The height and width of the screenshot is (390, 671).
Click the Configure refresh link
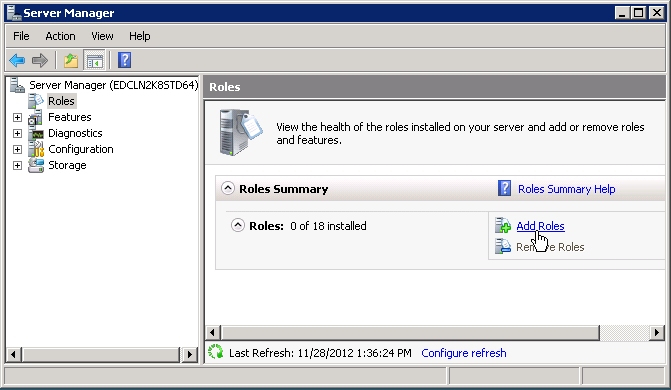pyautogui.click(x=464, y=353)
